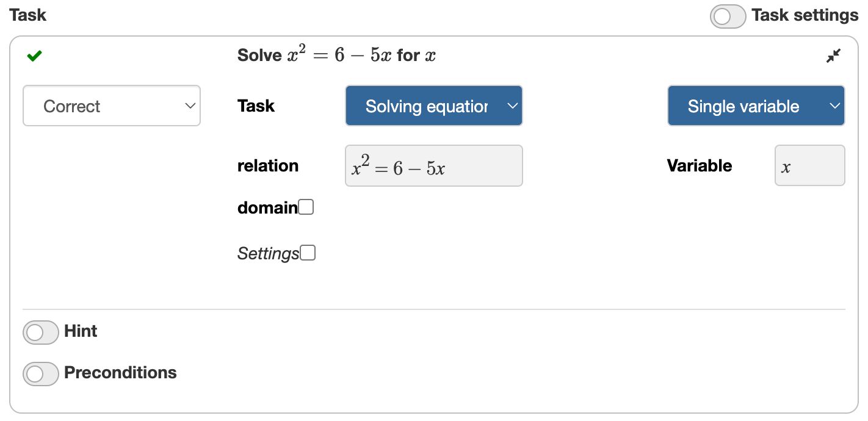Enable the Preconditions toggle

[40, 373]
